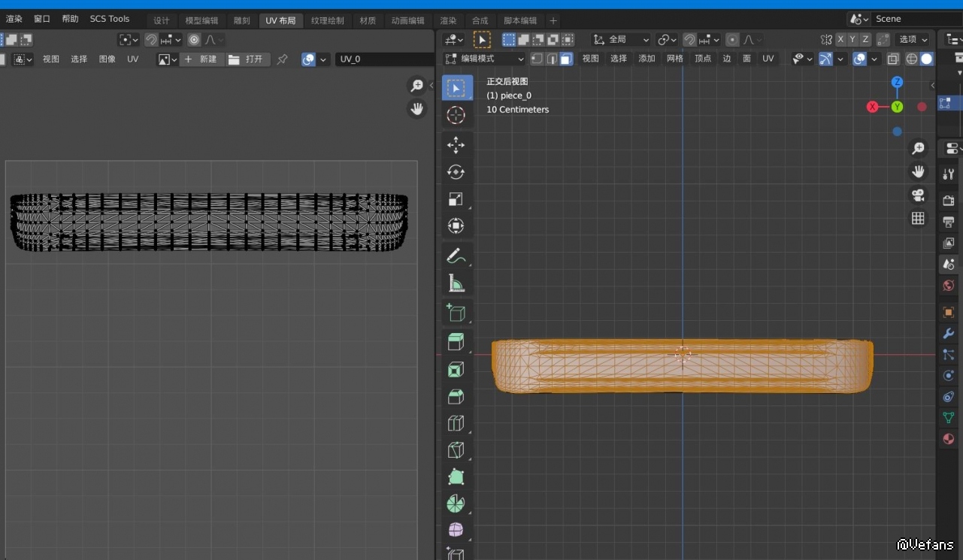The height and width of the screenshot is (560, 963).
Task: Click the green Y axis gizmo ball
Action: 897,107
